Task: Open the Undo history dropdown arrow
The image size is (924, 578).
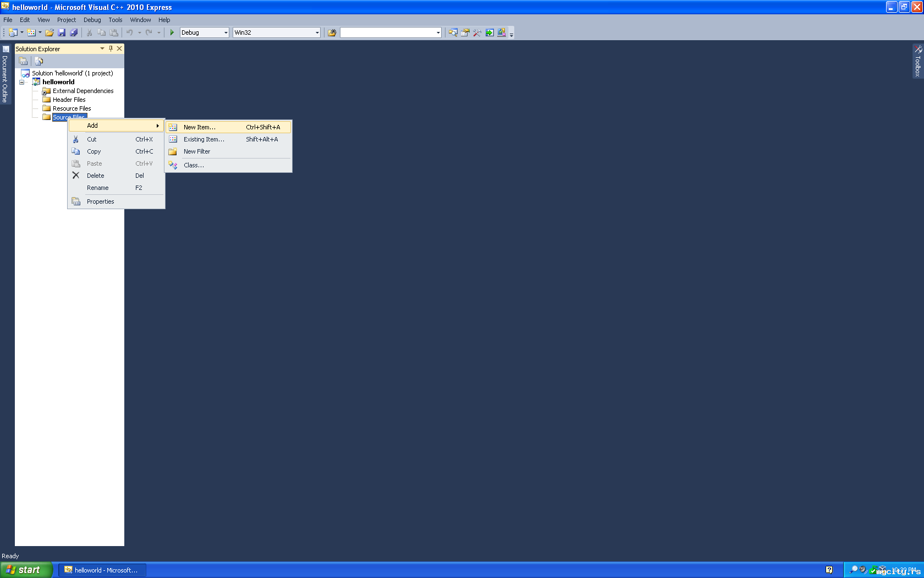Action: coord(140,32)
